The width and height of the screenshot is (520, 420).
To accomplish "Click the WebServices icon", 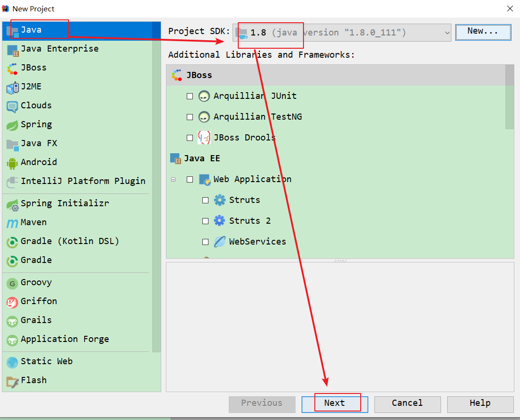I will pos(219,242).
